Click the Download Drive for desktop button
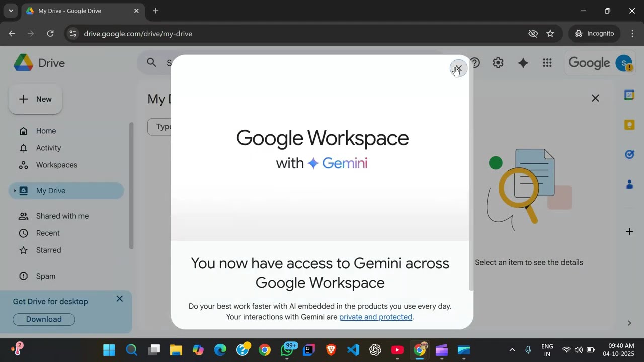The width and height of the screenshot is (644, 362). [44, 319]
